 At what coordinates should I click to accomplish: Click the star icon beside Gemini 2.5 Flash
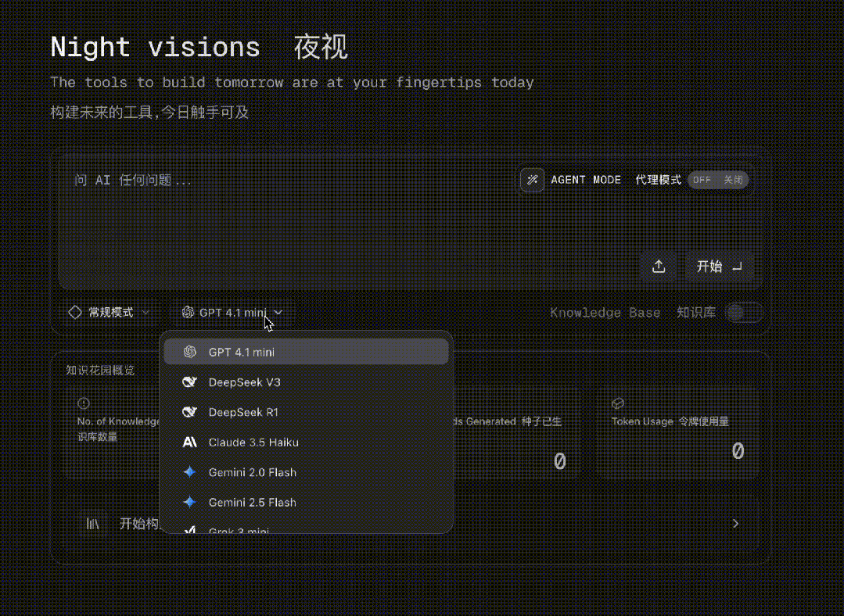pos(189,502)
